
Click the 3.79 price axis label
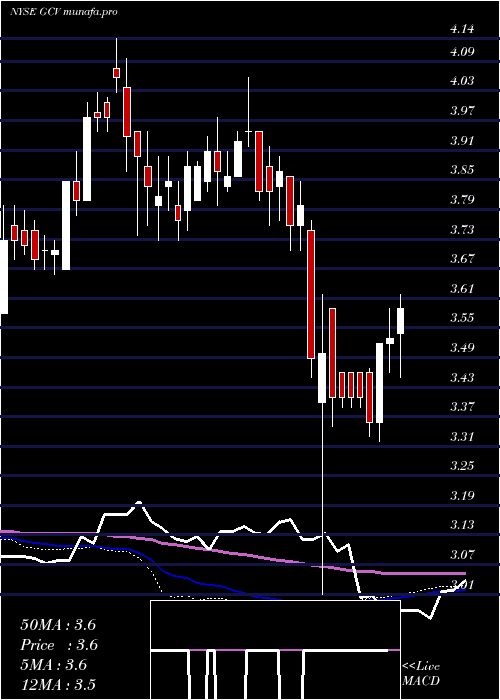coord(462,199)
